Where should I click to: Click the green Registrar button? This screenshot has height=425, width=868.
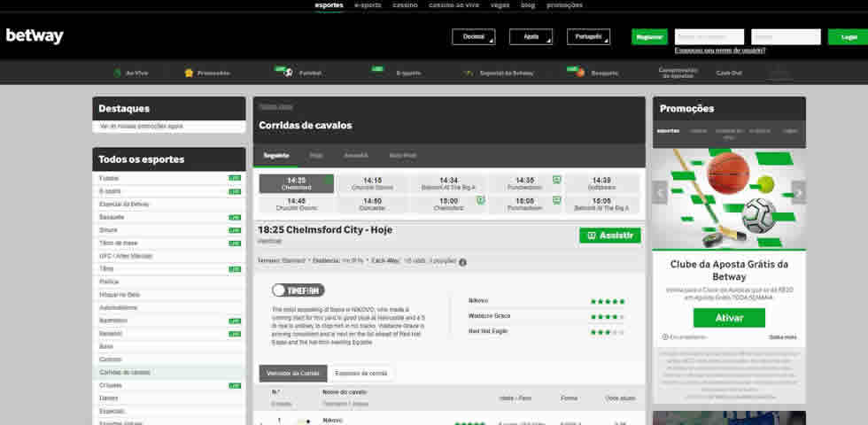pyautogui.click(x=649, y=36)
